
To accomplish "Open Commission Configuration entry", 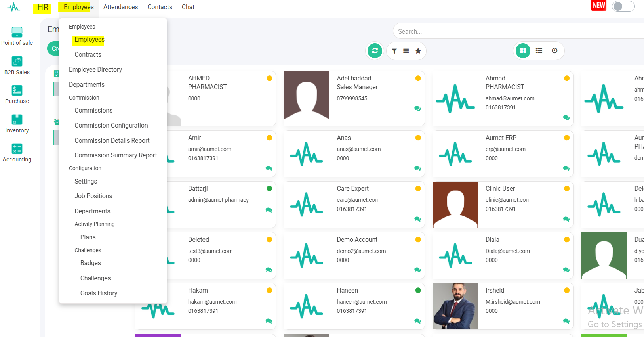I will (x=111, y=126).
